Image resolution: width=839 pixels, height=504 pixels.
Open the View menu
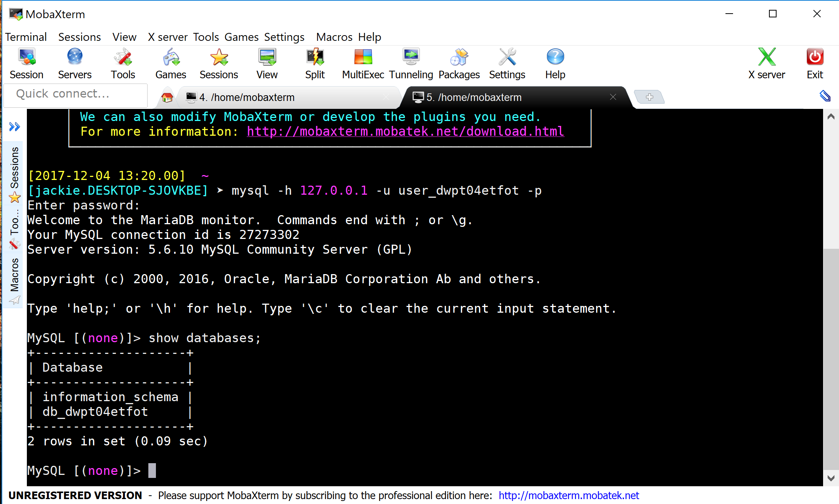124,37
